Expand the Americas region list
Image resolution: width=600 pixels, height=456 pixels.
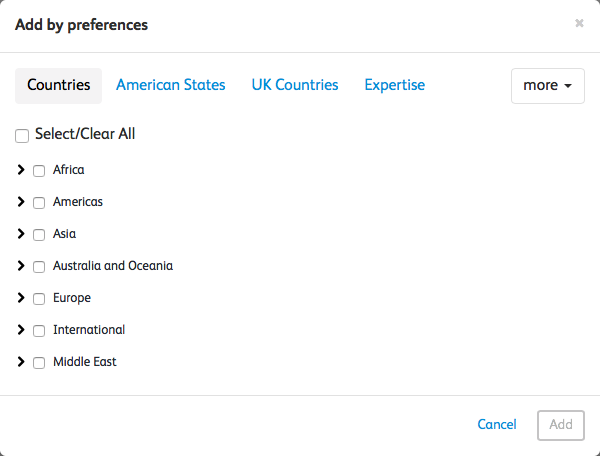pyautogui.click(x=21, y=202)
